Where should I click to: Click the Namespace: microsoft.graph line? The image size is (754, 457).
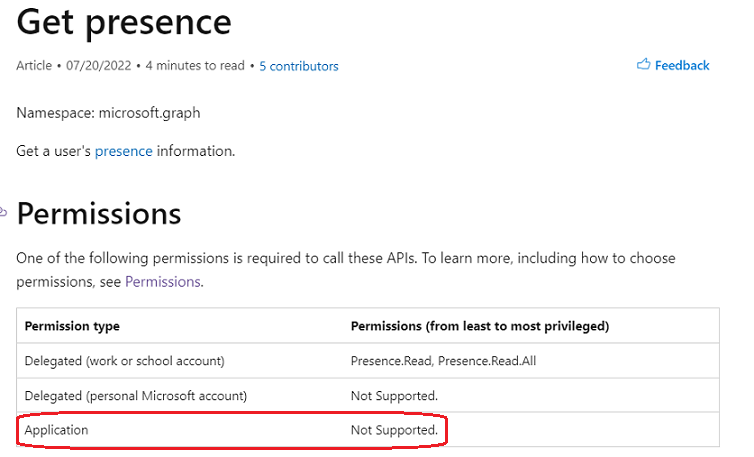108,113
